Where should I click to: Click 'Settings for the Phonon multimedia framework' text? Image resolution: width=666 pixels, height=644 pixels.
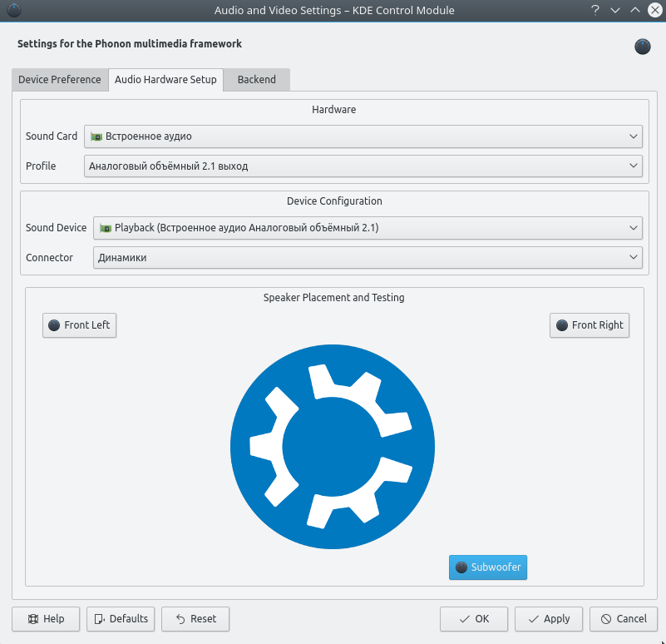click(x=130, y=44)
